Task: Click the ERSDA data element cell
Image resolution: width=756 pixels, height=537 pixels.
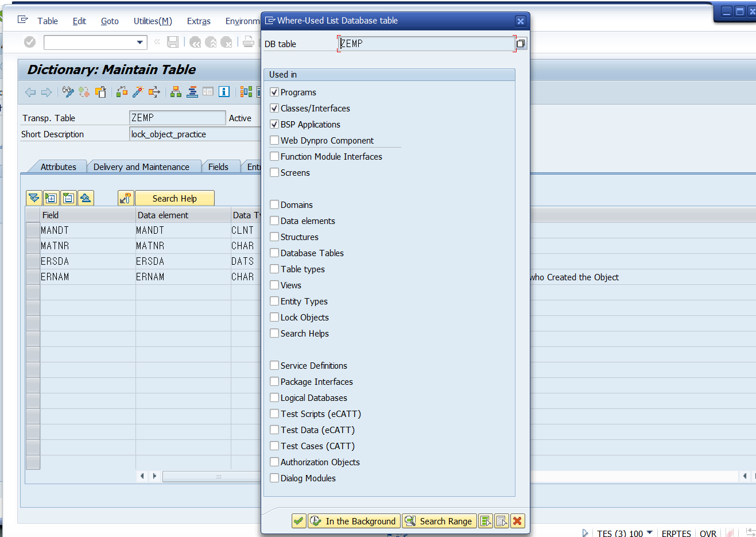Action: click(183, 261)
